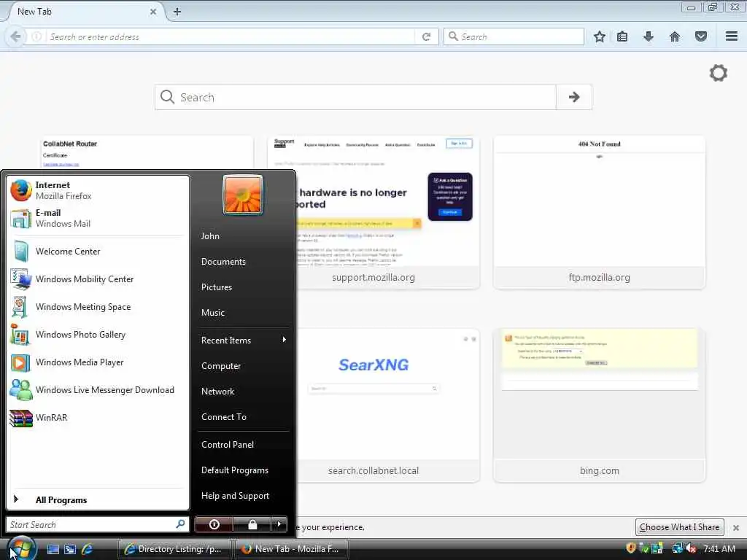Click the Firefox back button

click(x=15, y=36)
